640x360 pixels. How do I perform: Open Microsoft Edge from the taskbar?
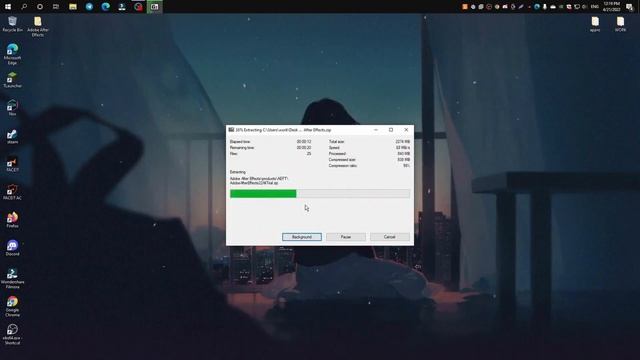[105, 7]
